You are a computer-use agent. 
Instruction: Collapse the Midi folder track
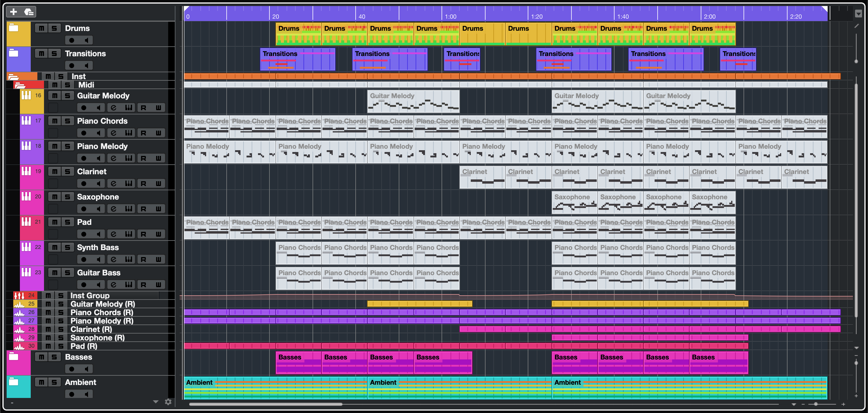tap(20, 85)
